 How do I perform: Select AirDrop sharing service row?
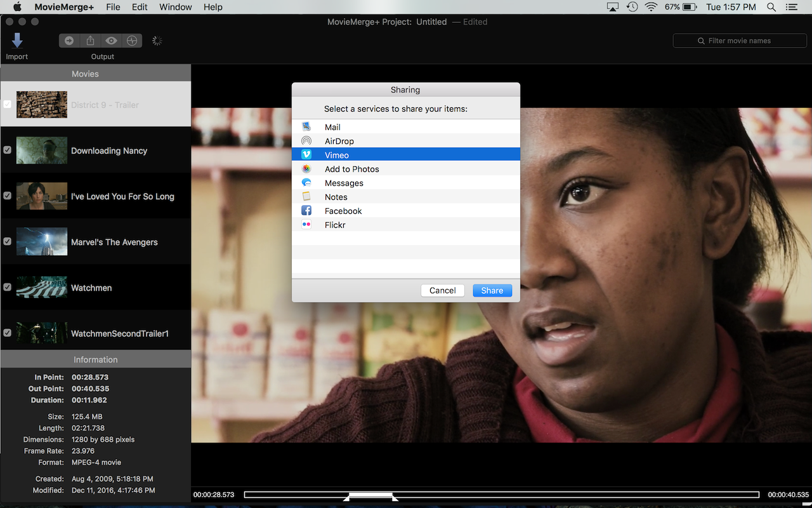(x=406, y=141)
